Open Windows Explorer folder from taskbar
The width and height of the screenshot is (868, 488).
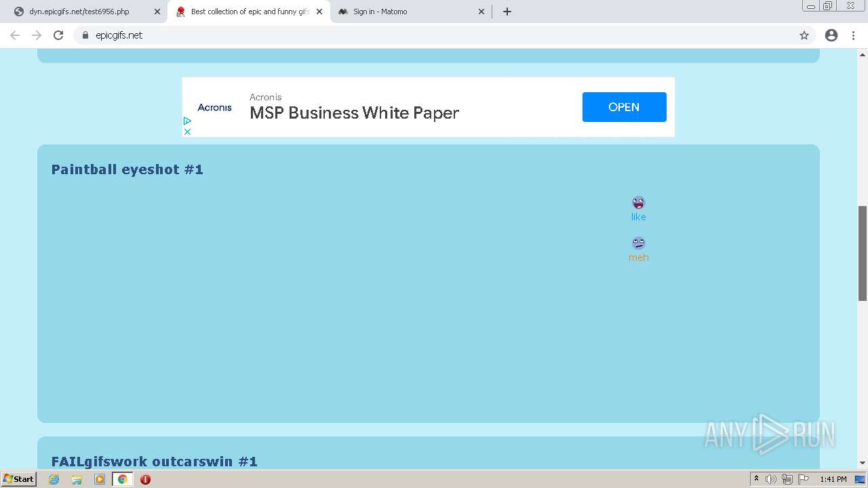(x=77, y=479)
